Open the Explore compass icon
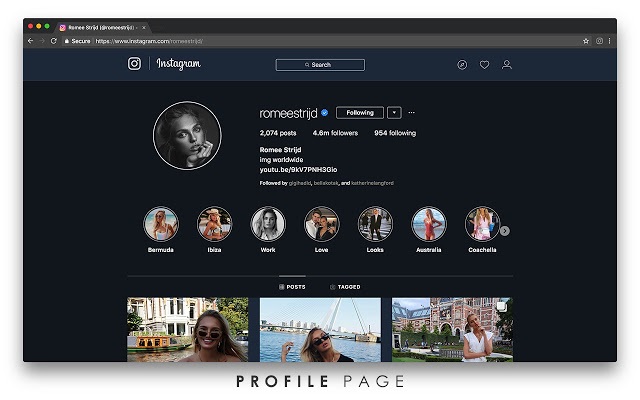 coord(462,65)
